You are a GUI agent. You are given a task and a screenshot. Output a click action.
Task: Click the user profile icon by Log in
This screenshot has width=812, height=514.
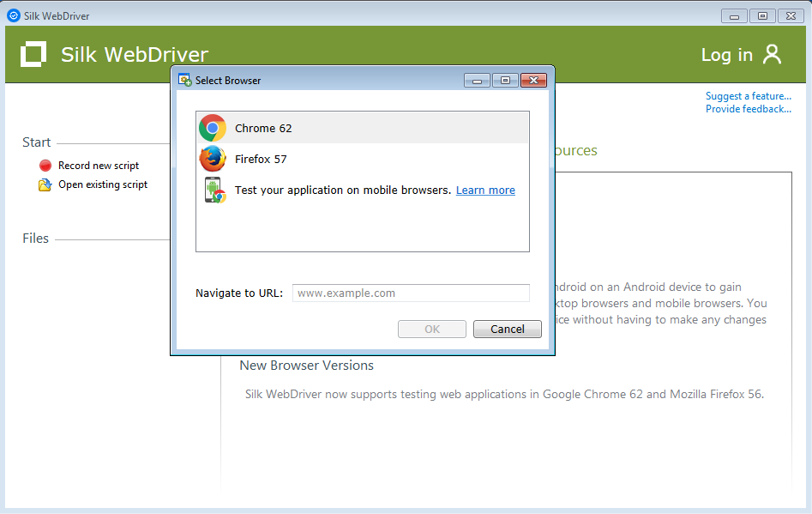[772, 54]
